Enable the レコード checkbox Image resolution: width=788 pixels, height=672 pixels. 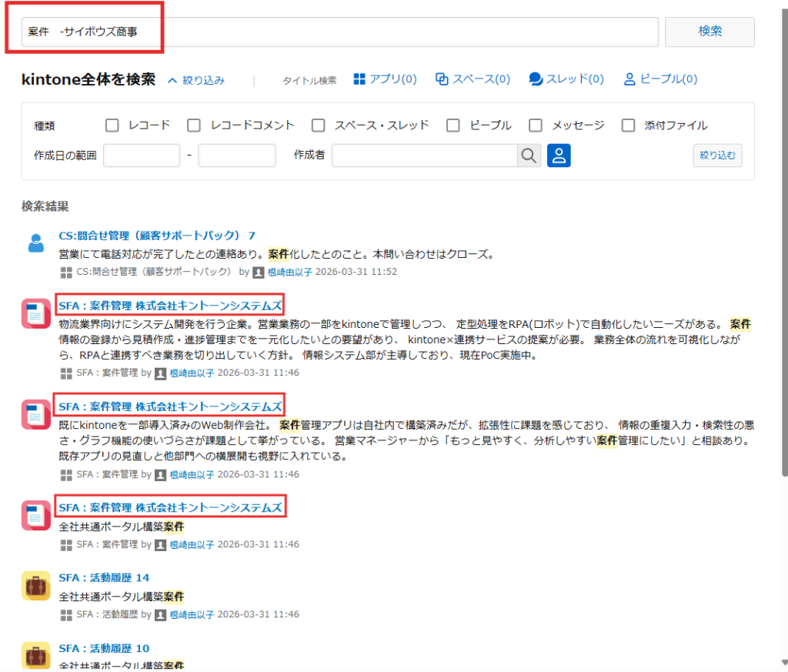[112, 125]
